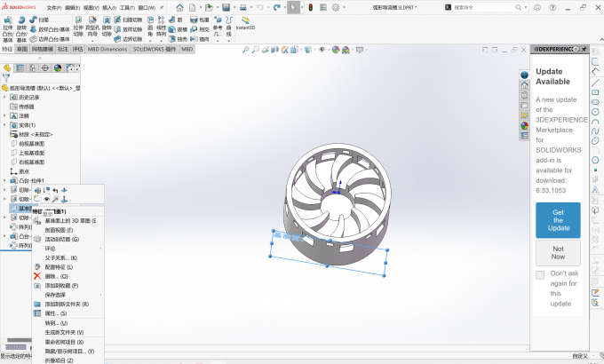
Task: Open the PropertyManager tab icon
Action: tap(20, 68)
